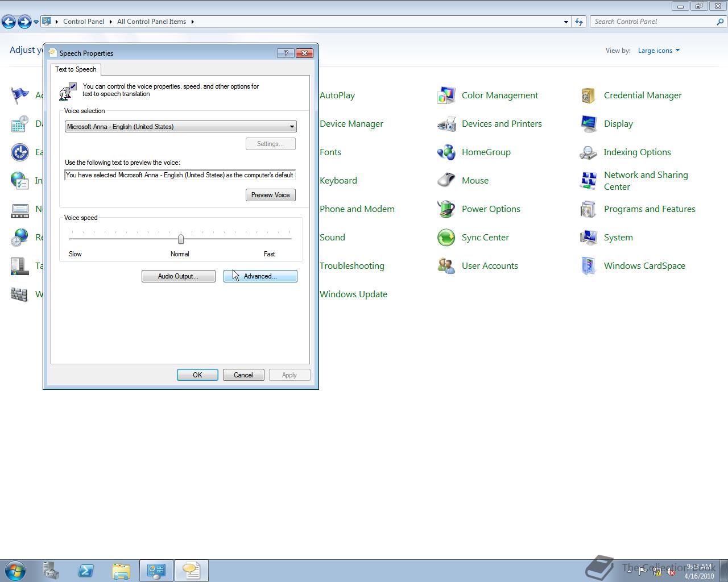The height and width of the screenshot is (582, 728).
Task: Click the address bar Refresh button
Action: point(579,22)
